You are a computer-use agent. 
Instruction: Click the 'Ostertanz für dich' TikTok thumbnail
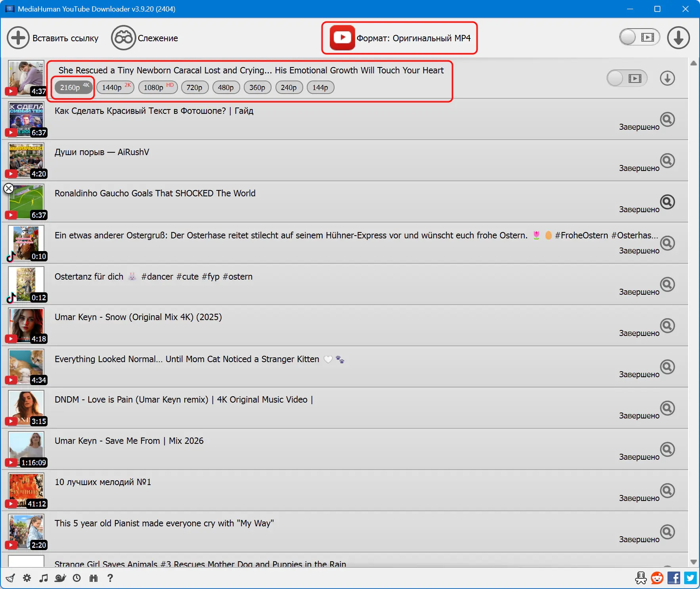[x=26, y=284]
